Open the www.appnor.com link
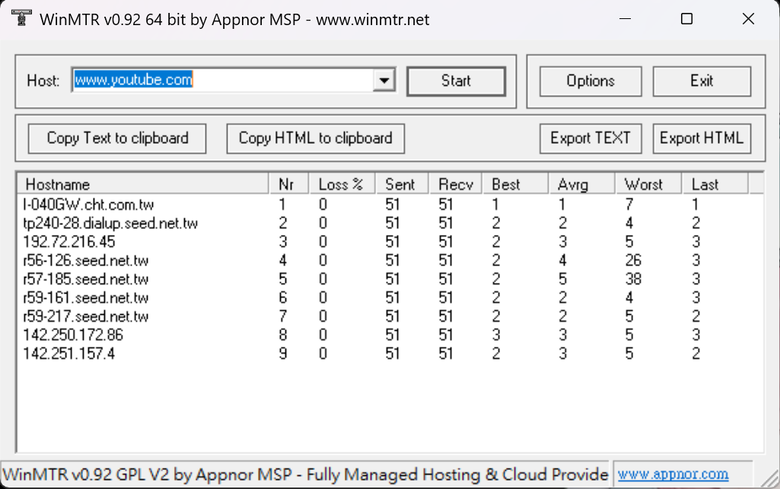780x489 pixels. [x=673, y=474]
